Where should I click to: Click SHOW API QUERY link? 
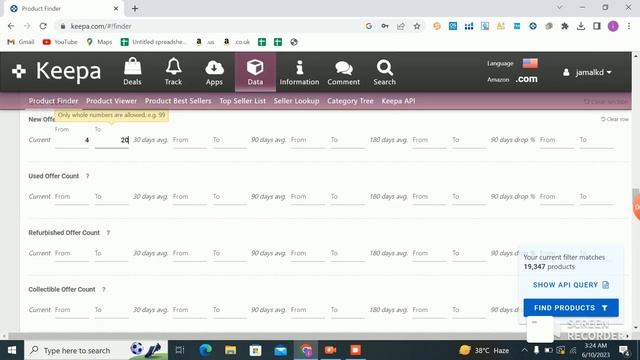571,285
